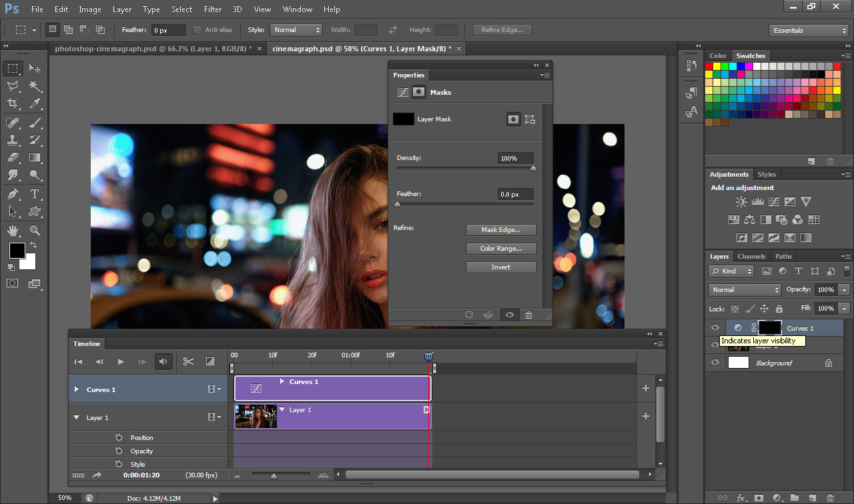Viewport: 854px width, 504px height.
Task: Pick the Zoom tool in toolbar
Action: click(x=35, y=231)
